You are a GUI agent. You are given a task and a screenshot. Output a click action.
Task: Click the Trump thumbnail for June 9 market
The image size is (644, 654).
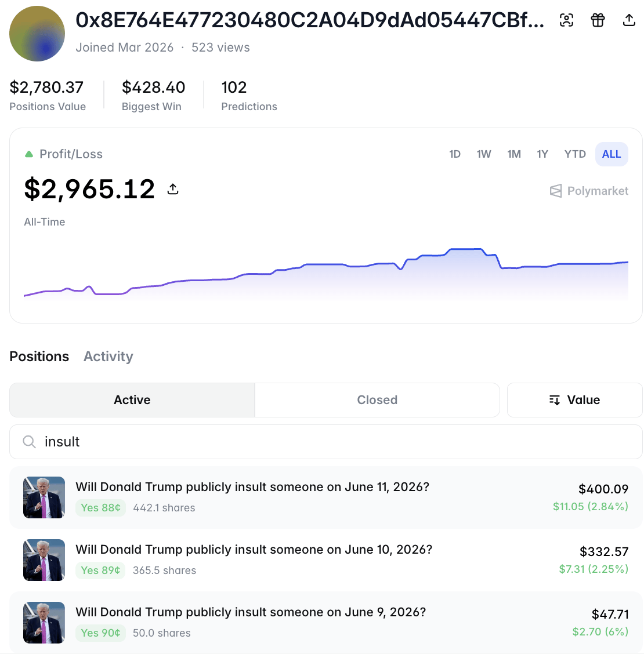44,623
